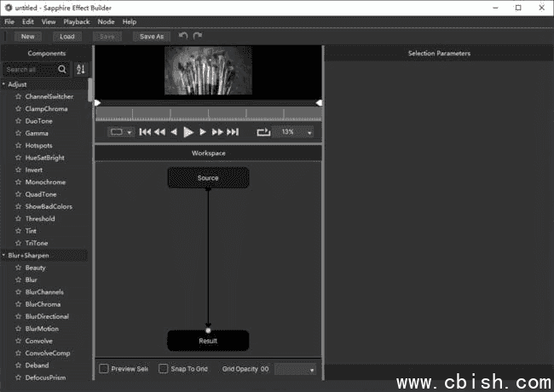The height and width of the screenshot is (392, 554).
Task: Click the Load button
Action: coord(67,37)
